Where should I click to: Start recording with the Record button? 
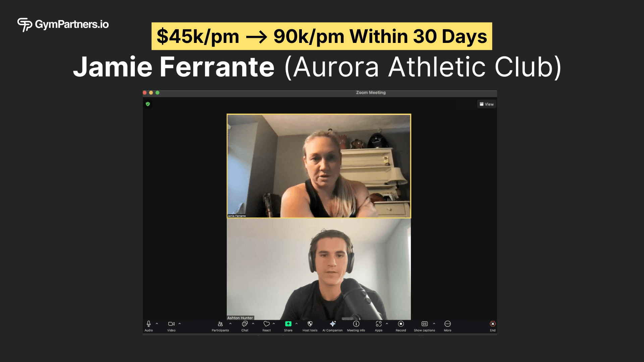tap(401, 324)
